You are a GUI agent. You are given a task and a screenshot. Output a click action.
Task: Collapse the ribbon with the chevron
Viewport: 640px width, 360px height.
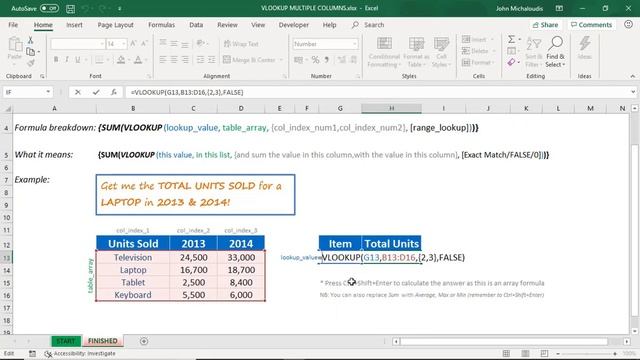(632, 76)
